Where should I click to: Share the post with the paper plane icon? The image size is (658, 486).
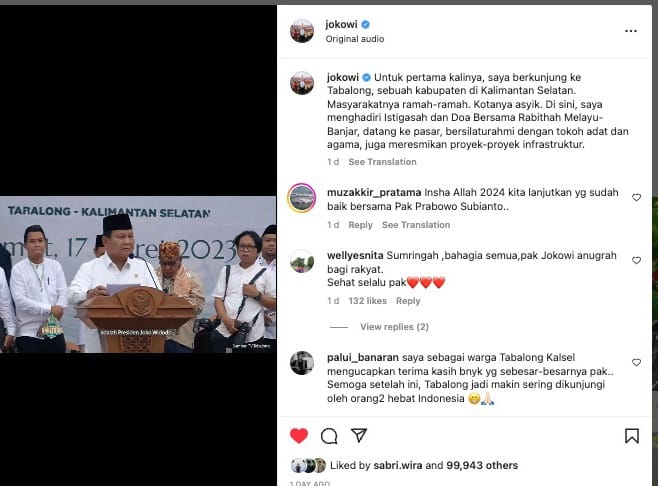pos(359,435)
